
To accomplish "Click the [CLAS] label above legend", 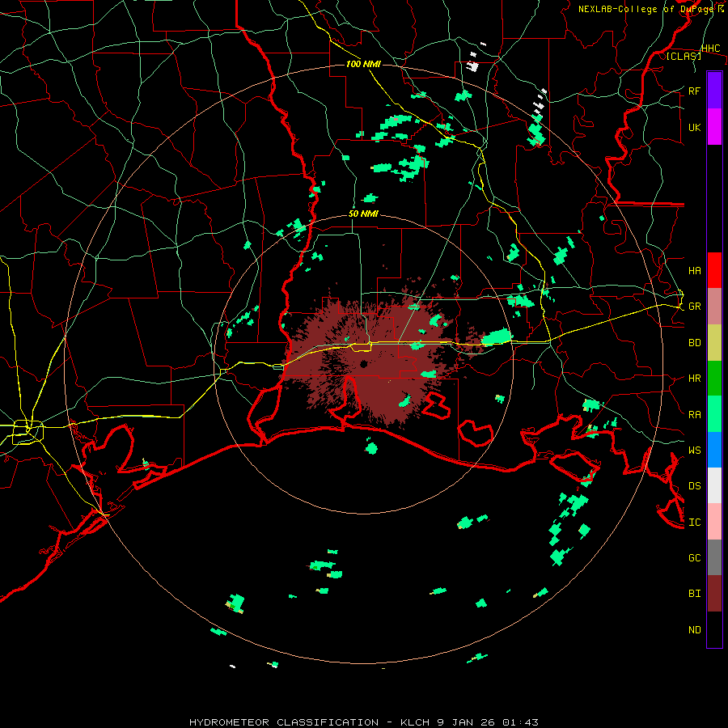I will [x=684, y=56].
